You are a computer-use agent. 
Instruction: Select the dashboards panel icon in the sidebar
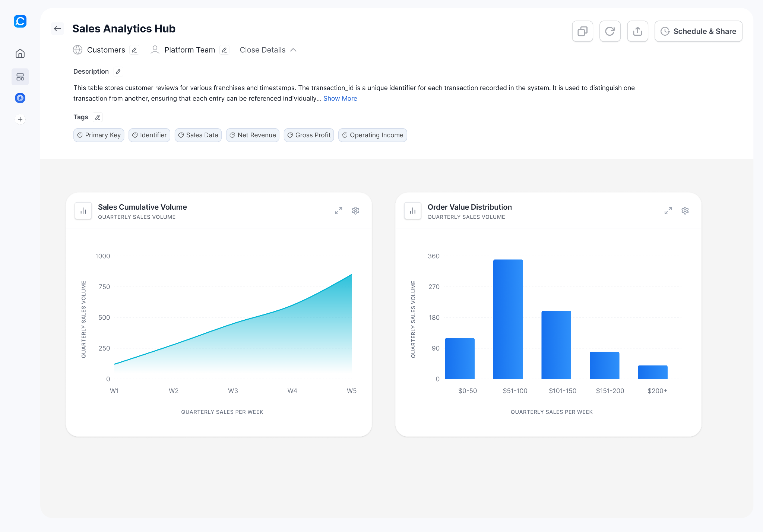[20, 77]
